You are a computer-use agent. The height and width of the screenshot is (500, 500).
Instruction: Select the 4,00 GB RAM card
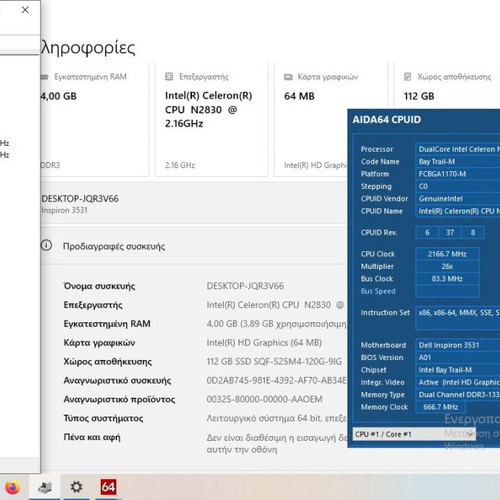pyautogui.click(x=94, y=119)
